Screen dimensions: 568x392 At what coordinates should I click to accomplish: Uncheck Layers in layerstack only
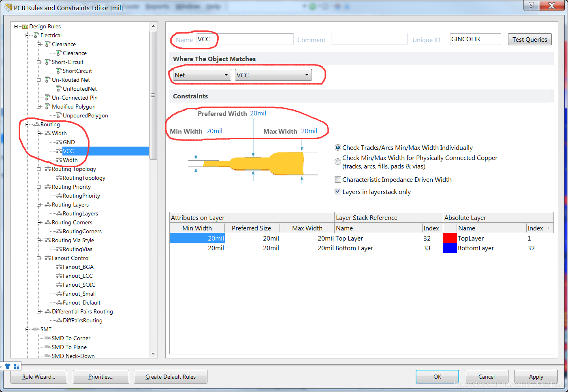point(338,192)
